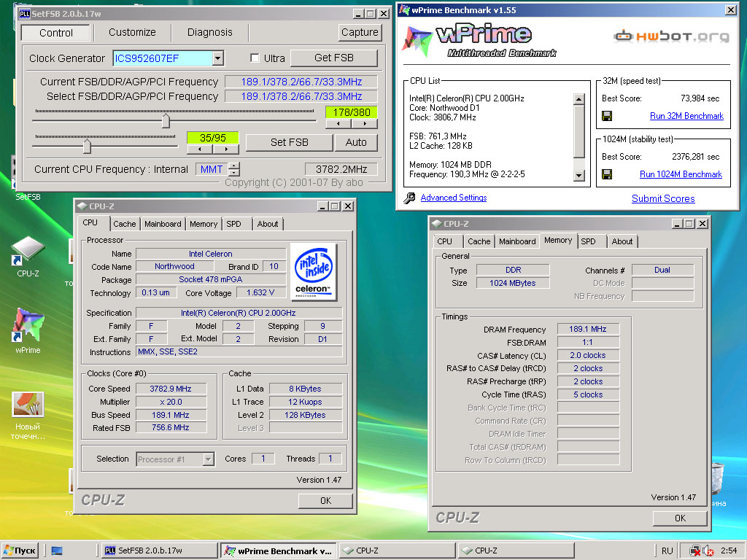Screen dimensions: 747x560
Task: Click the Auto button in SetFSB
Action: tap(356, 142)
